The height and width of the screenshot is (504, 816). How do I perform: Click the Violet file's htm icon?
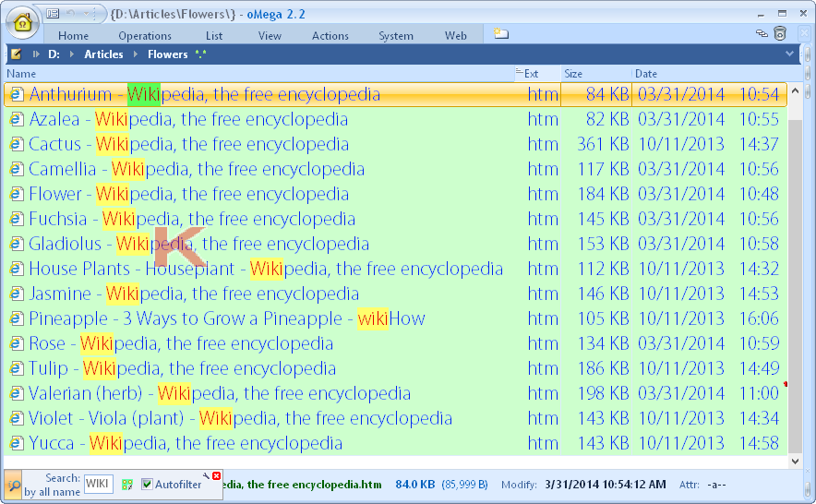coord(17,418)
